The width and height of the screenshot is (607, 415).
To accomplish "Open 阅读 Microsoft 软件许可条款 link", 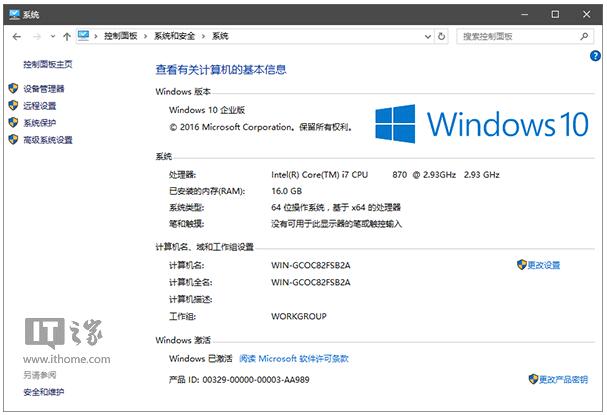I will (x=303, y=358).
